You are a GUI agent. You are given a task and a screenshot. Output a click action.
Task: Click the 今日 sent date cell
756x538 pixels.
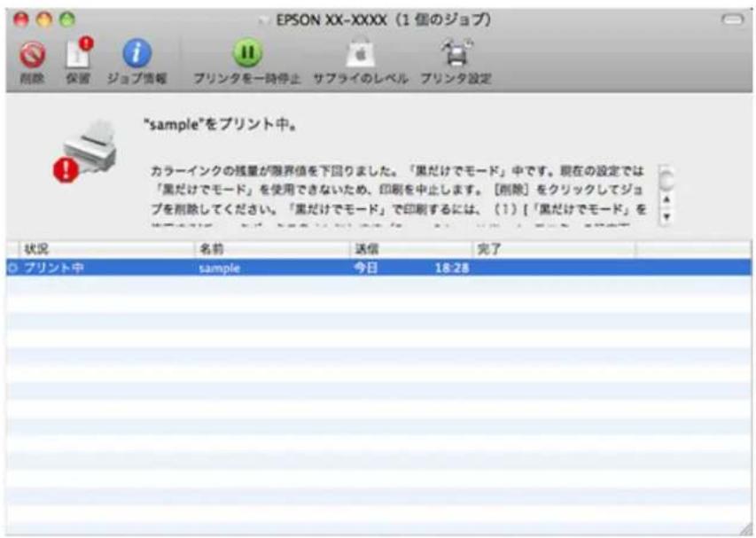click(366, 268)
